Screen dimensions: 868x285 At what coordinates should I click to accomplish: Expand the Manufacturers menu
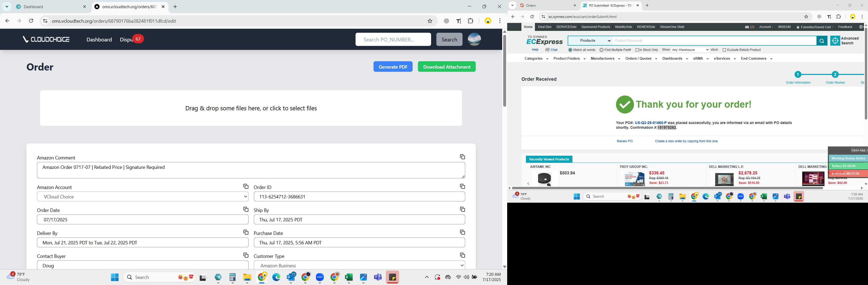pyautogui.click(x=605, y=59)
